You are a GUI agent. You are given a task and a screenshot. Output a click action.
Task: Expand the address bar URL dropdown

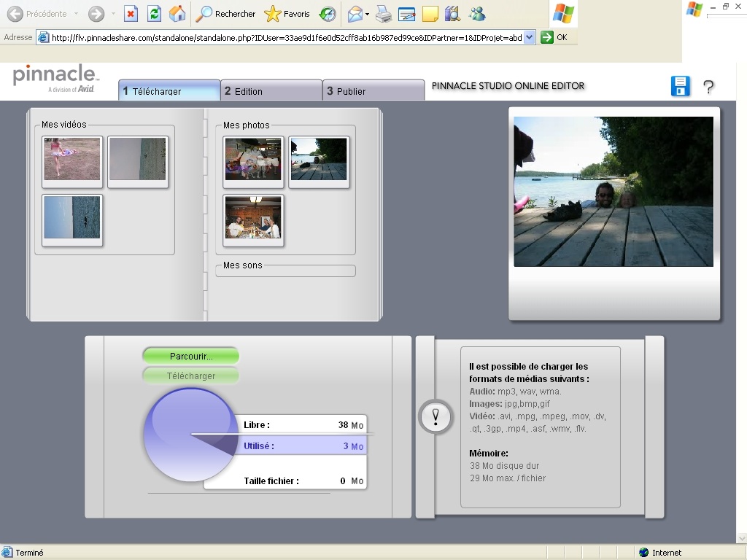click(x=530, y=37)
